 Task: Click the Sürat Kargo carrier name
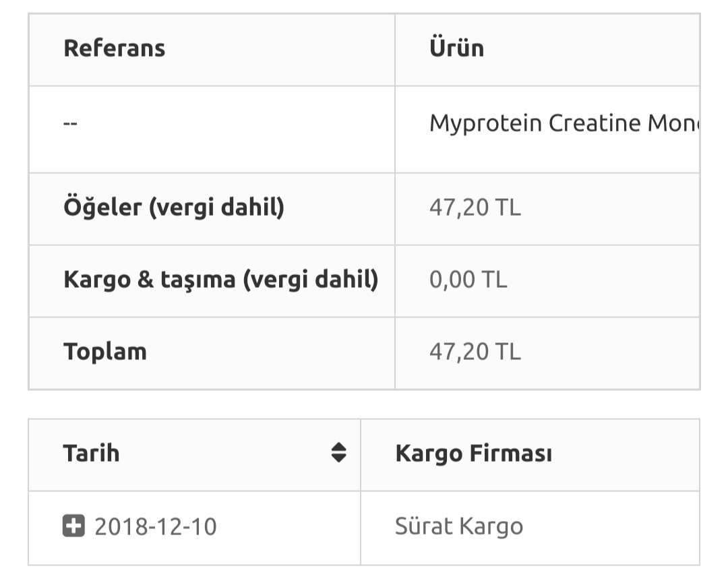pos(458,526)
